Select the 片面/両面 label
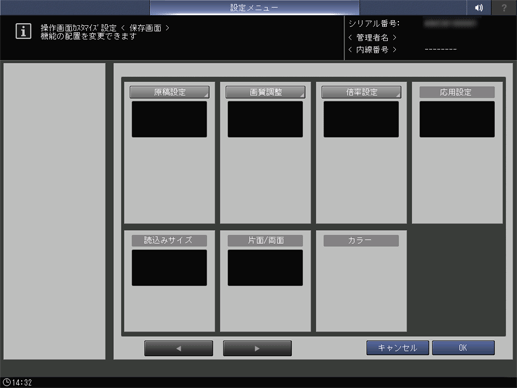This screenshot has height=388, width=517. tap(265, 240)
